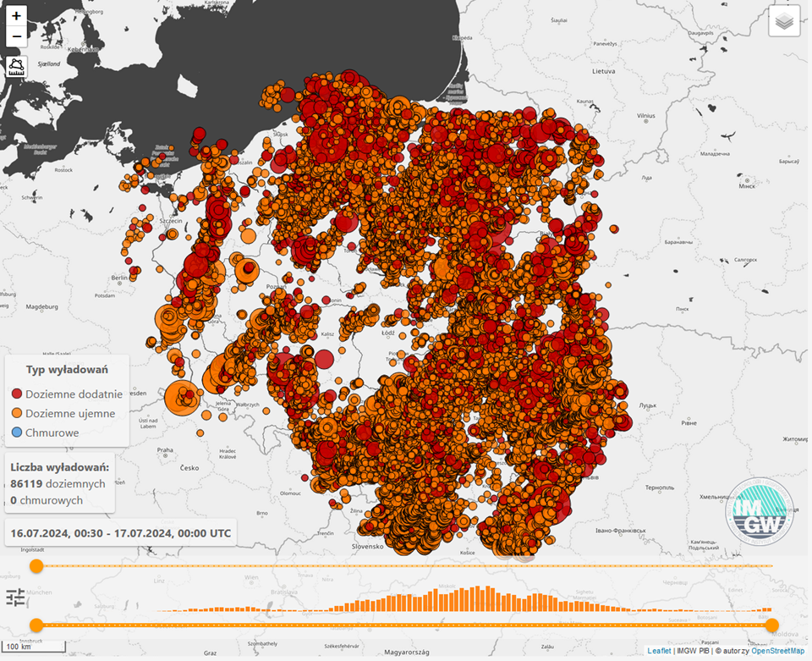
Task: Click the 'Slovensko' country label on map
Action: click(368, 547)
